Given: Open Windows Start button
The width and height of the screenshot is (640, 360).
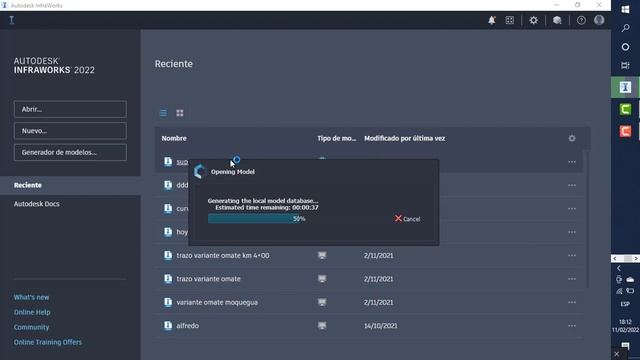Looking at the screenshot, I should tap(625, 9).
